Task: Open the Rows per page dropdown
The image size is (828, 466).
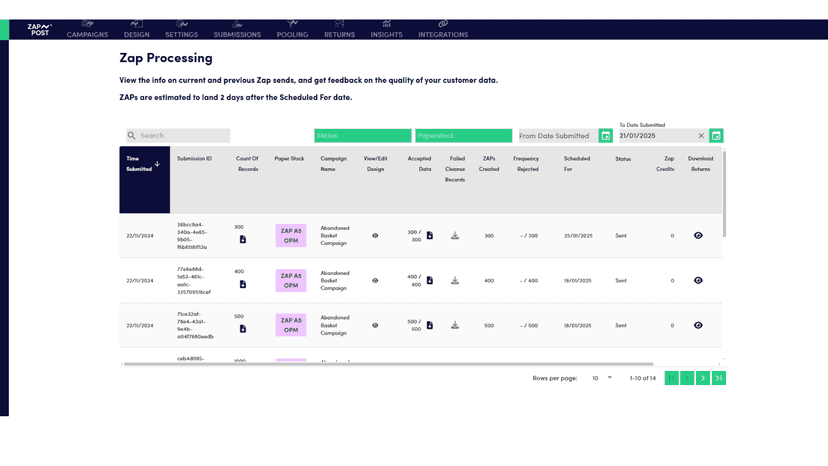Action: 601,378
